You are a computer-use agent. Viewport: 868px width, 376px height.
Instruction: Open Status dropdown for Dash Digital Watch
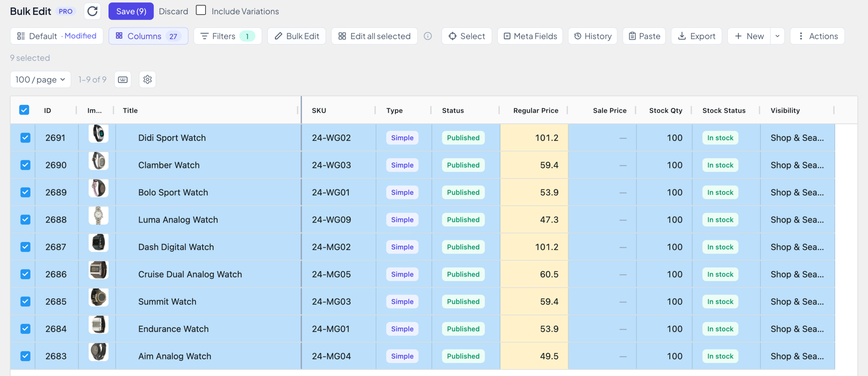click(463, 247)
